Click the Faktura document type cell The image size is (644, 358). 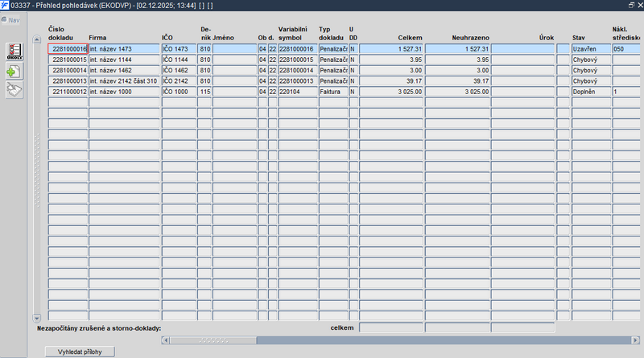point(333,92)
